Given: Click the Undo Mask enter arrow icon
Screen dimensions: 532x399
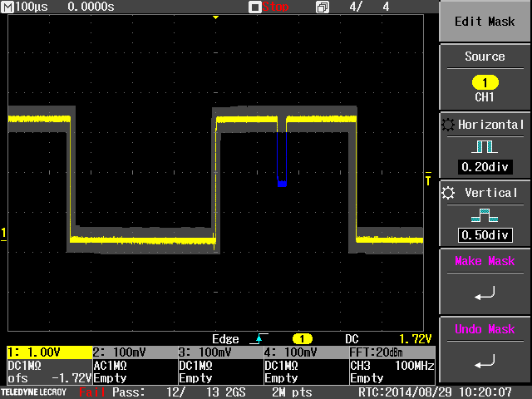Looking at the screenshot, I should (485, 362).
